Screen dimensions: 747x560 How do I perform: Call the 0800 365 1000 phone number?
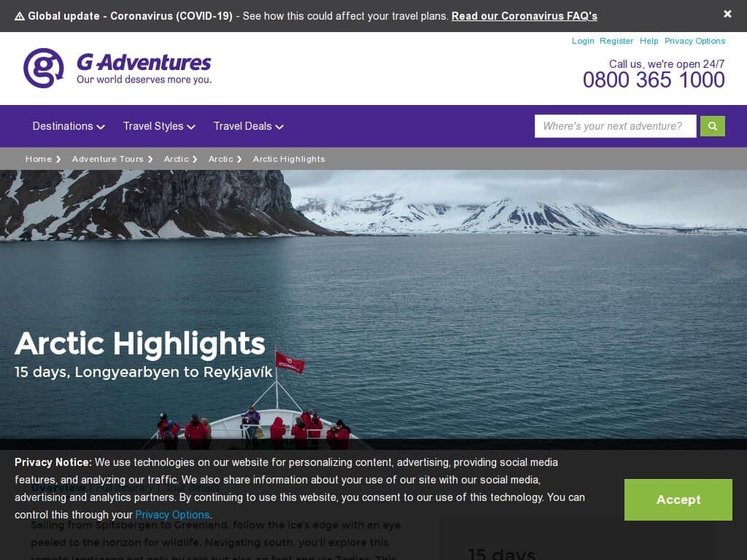pos(654,80)
